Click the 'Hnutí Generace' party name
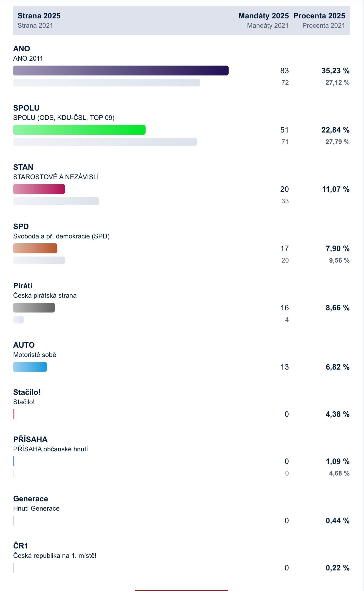This screenshot has height=591, width=364. pos(36,508)
